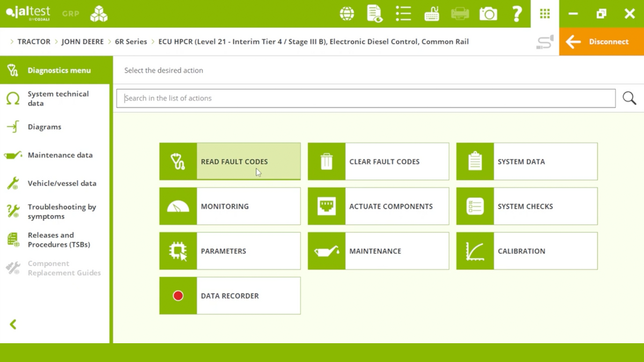Open the READ FAULT CODES tile

(x=230, y=161)
